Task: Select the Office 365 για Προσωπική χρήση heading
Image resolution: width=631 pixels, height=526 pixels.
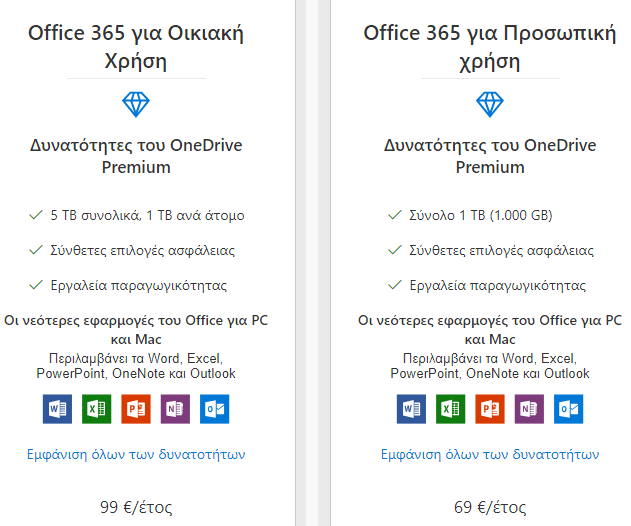Action: point(490,47)
